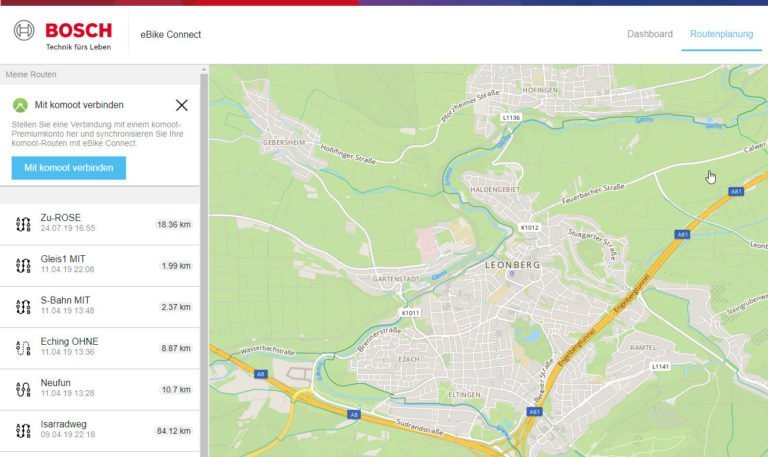Click Mit komoot verbinden blue button

[69, 168]
